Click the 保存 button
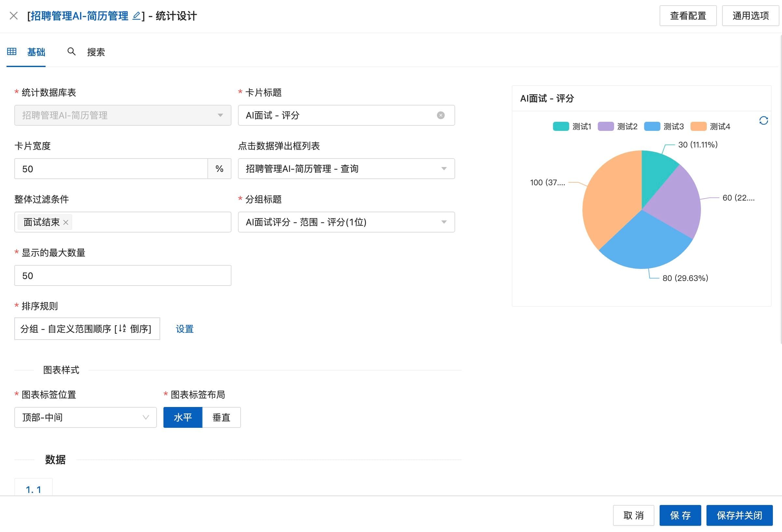This screenshot has width=782, height=532. [680, 515]
